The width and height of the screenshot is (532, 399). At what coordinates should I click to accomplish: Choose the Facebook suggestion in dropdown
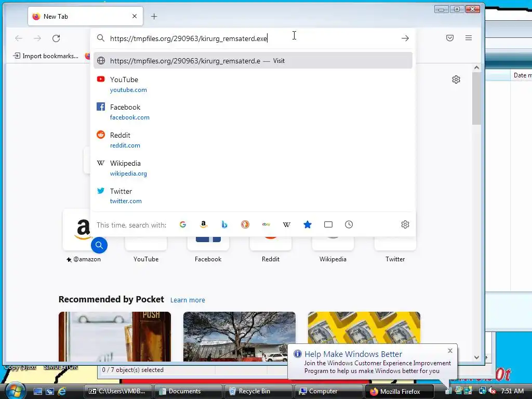pos(253,112)
